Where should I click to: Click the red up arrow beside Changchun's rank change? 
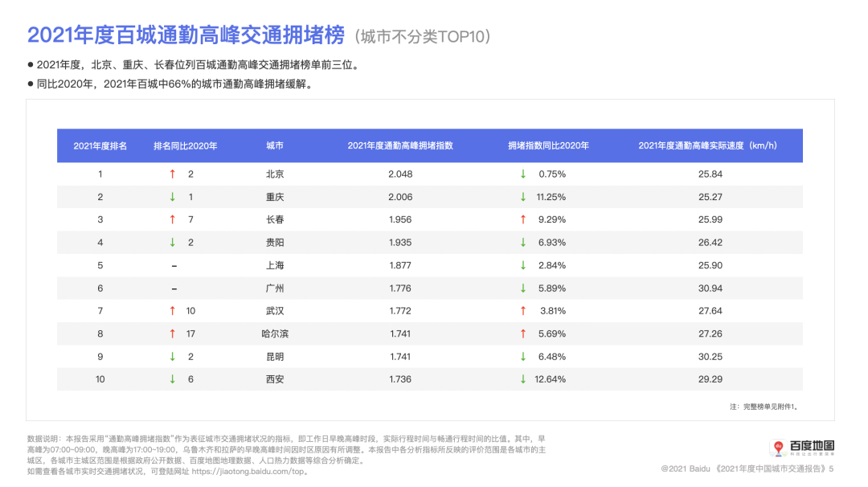171,219
